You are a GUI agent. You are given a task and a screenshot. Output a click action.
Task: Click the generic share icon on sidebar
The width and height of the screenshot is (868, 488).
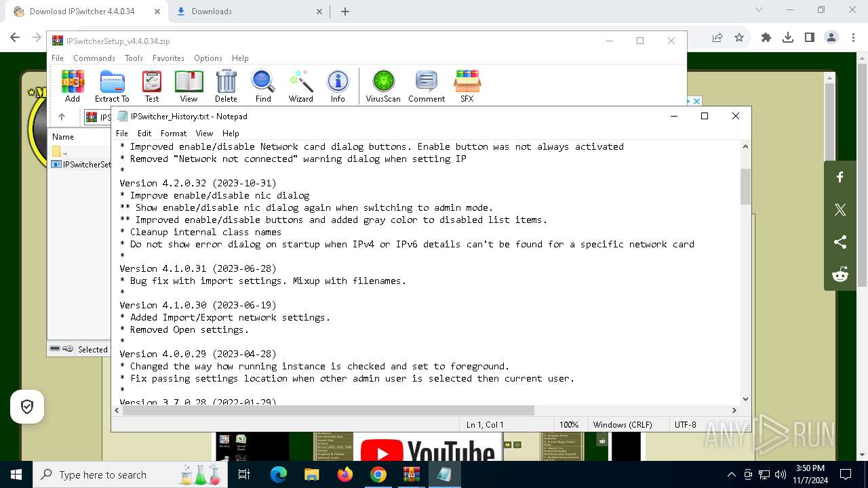click(x=840, y=242)
